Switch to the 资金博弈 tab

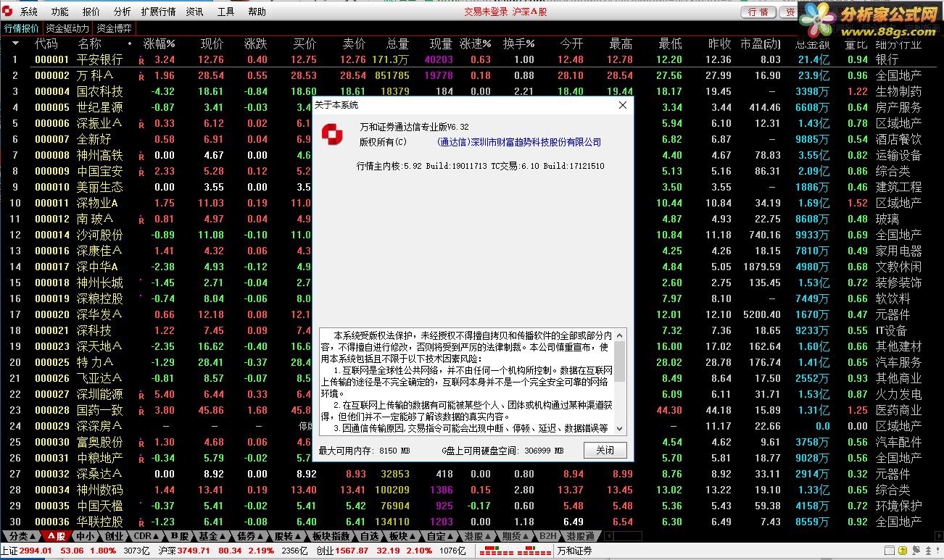(115, 28)
